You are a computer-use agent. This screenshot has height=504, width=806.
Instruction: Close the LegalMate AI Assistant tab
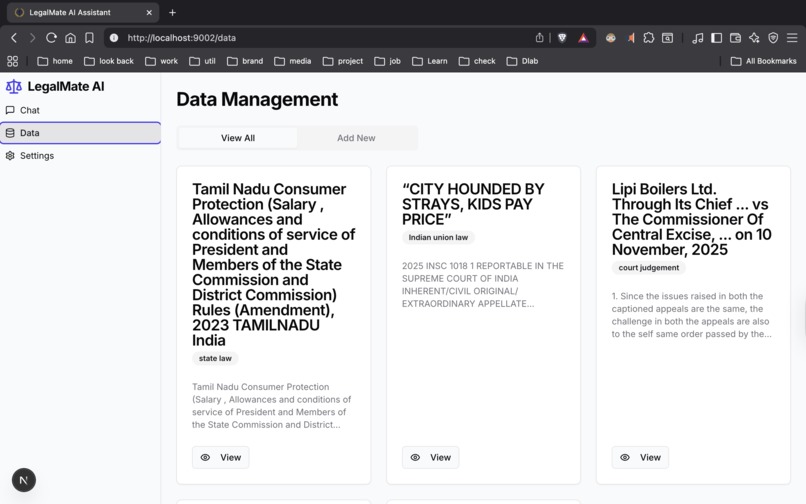(x=149, y=12)
